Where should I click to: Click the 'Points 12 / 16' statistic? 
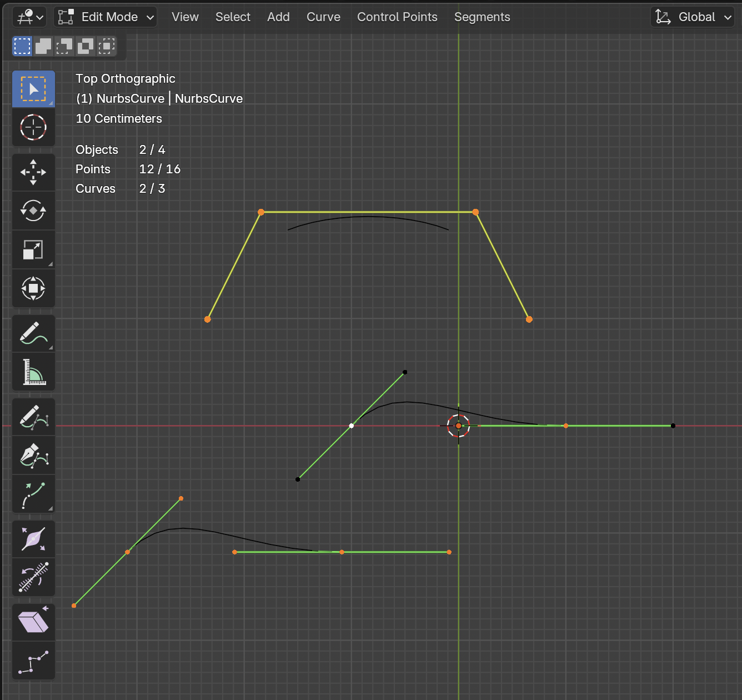(128, 169)
